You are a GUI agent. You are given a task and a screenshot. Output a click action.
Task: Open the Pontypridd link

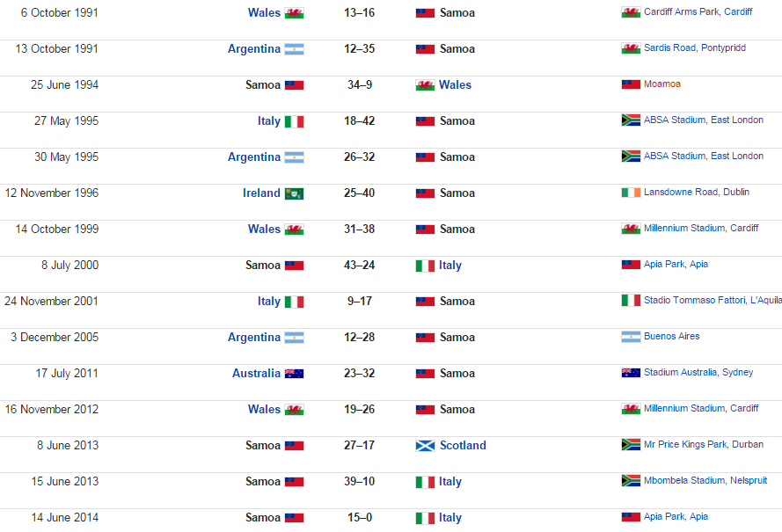[723, 48]
